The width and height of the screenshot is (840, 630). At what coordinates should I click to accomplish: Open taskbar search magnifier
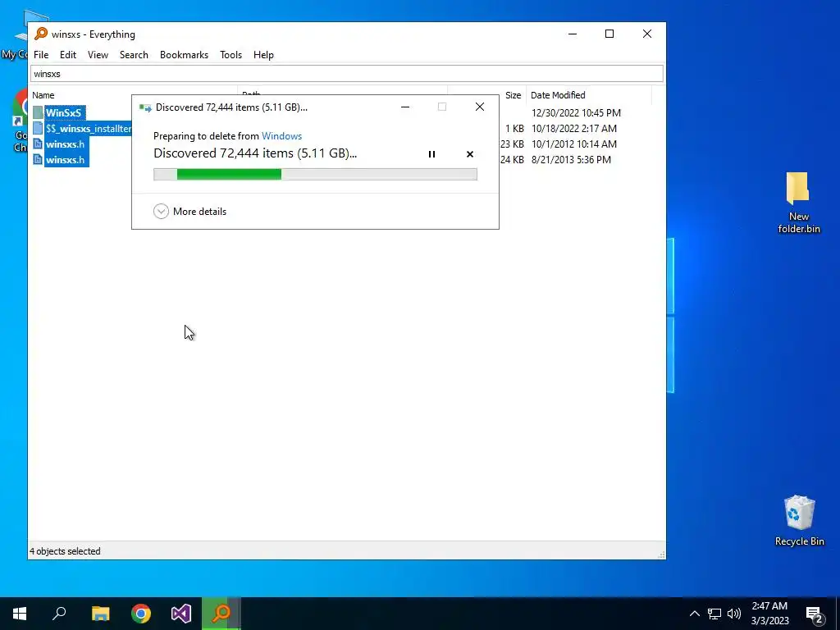pos(59,614)
